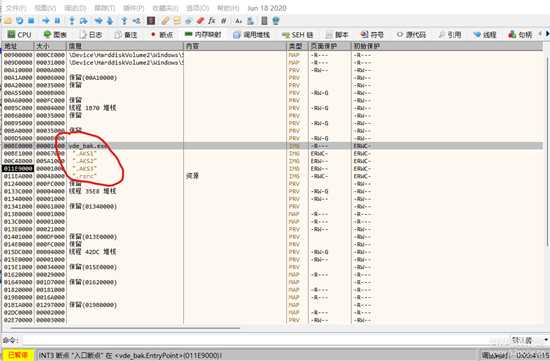Select the row with address 00900000
This screenshot has height=361, width=550.
pos(273,55)
